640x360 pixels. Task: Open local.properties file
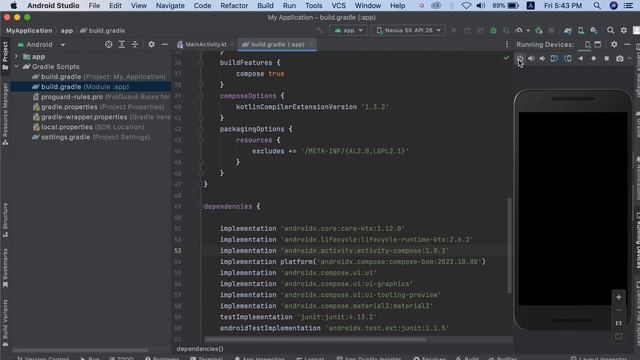(88, 127)
